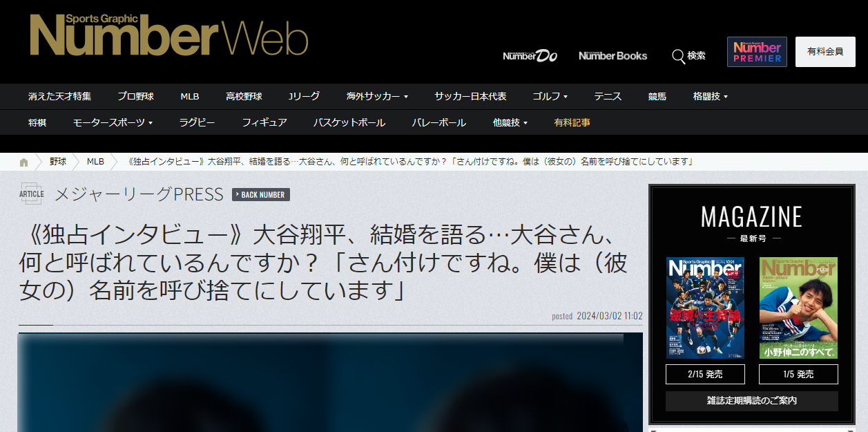
Task: Open the バスケットボール menu item
Action: click(x=349, y=123)
